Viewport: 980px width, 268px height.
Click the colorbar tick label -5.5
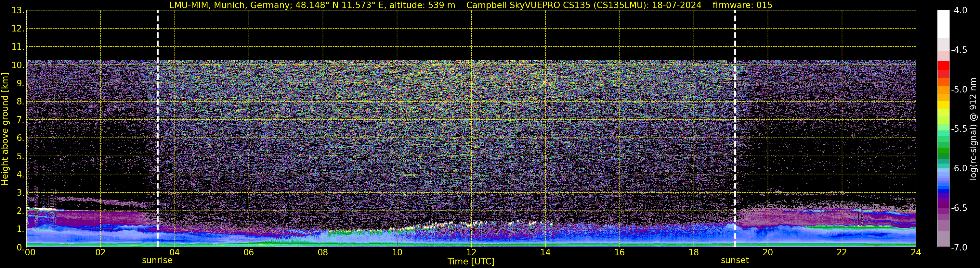point(959,129)
